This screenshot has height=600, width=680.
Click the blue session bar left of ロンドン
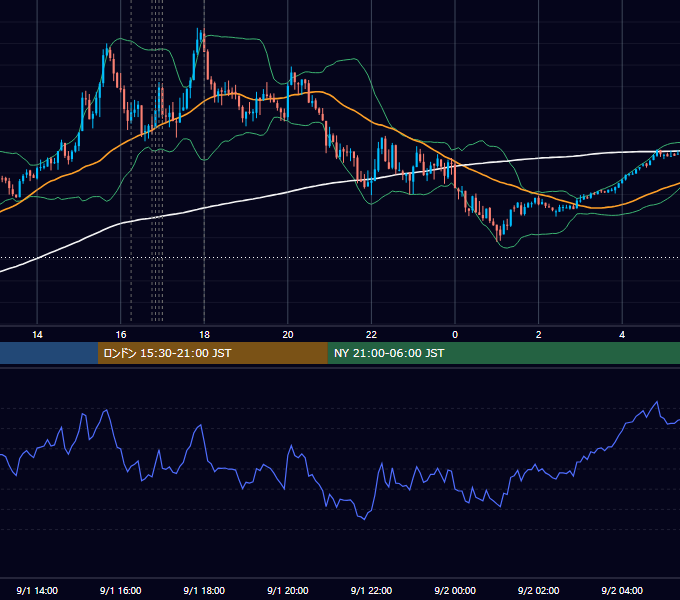pos(49,353)
